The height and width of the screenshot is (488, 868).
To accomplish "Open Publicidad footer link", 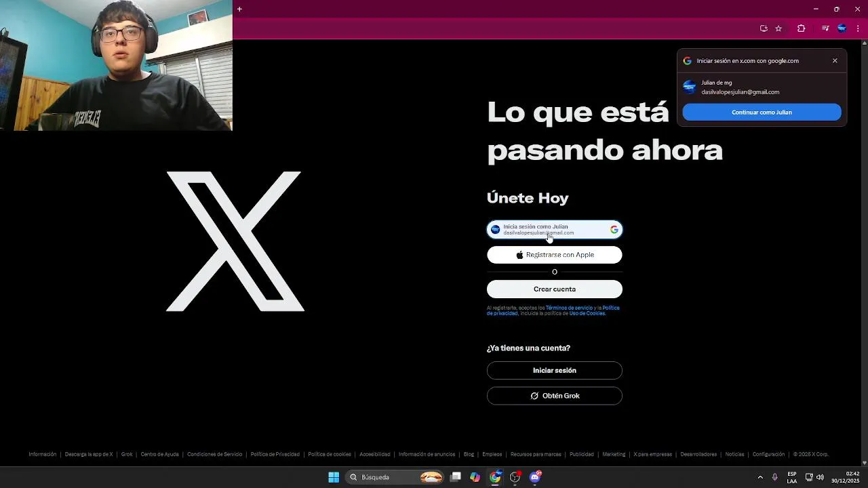I will (x=582, y=454).
